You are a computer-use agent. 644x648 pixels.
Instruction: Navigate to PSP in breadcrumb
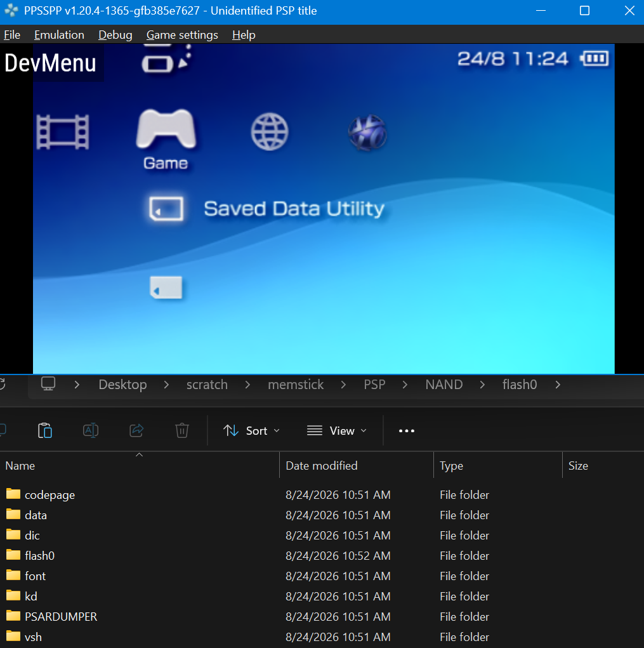pos(374,385)
